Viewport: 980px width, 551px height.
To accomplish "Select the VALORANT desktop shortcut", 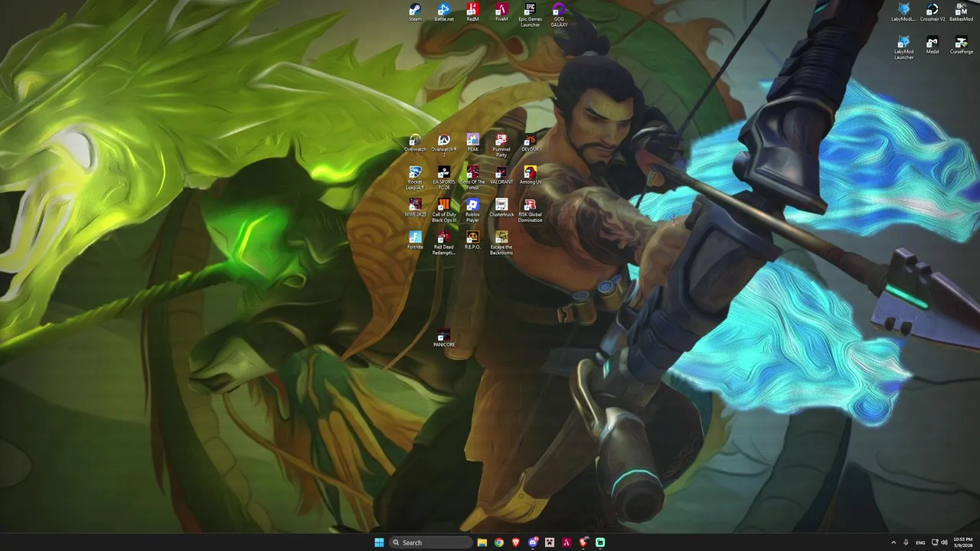I will coord(501,176).
